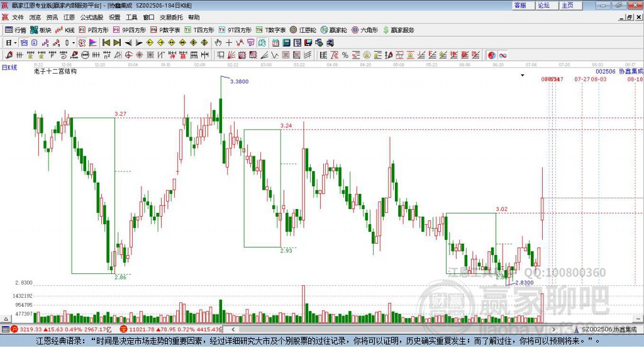
Task: Open 板块 sectors view
Action: click(x=41, y=30)
